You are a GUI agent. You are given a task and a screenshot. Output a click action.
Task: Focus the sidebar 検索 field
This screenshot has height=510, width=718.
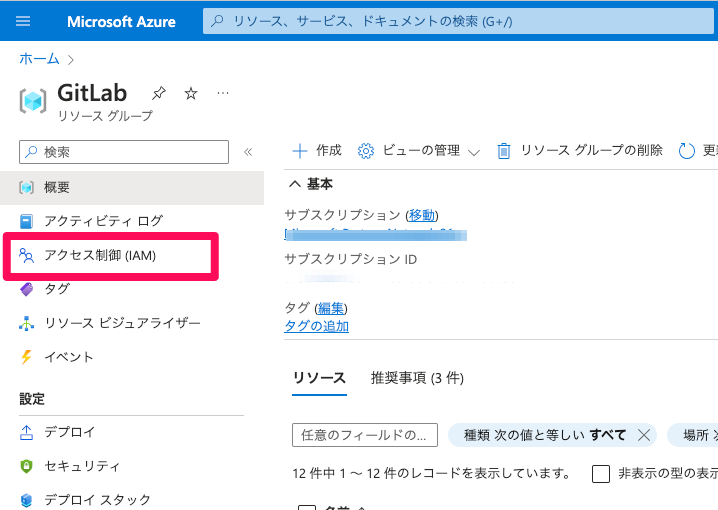click(124, 152)
